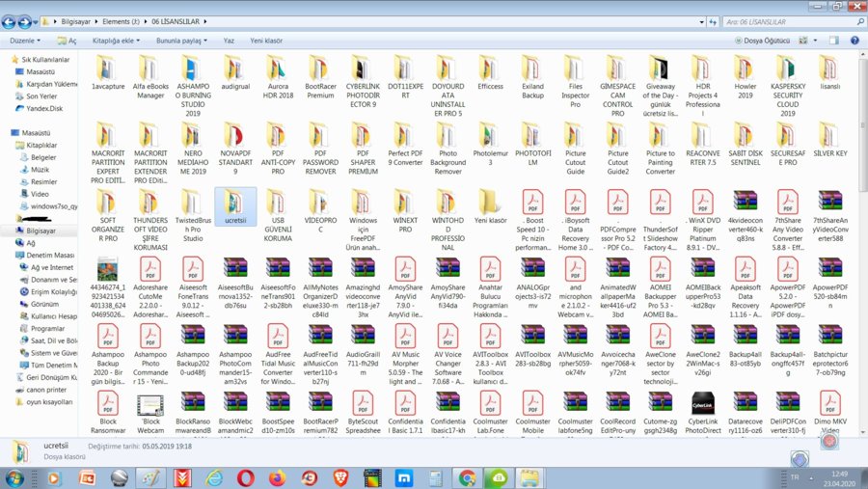This screenshot has height=489, width=868.
Task: Select the Photolemur 3 folder
Action: click(x=491, y=144)
